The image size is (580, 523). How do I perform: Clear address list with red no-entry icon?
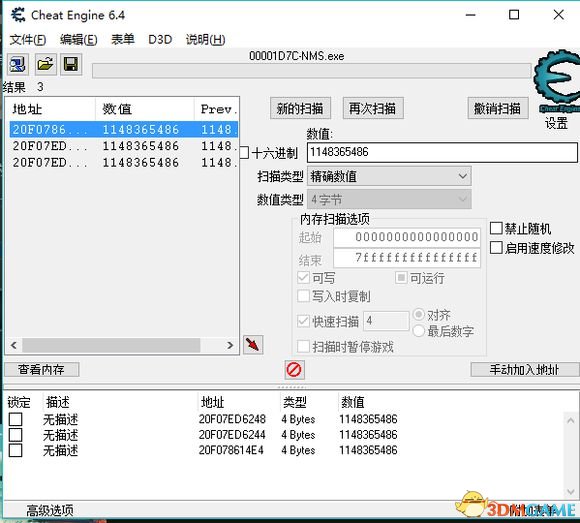(x=294, y=370)
